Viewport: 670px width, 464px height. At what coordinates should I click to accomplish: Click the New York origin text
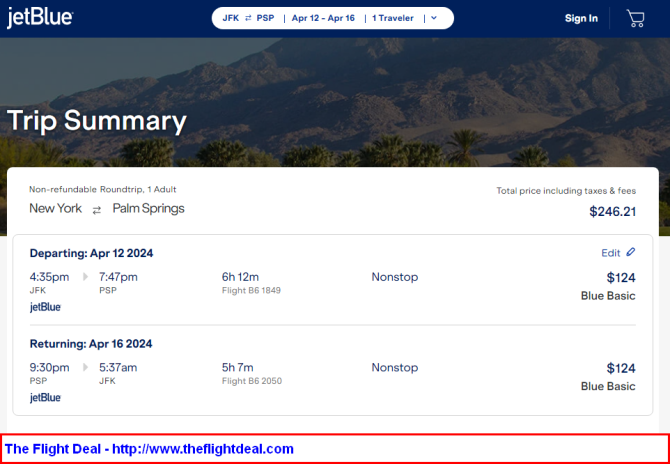tap(56, 208)
